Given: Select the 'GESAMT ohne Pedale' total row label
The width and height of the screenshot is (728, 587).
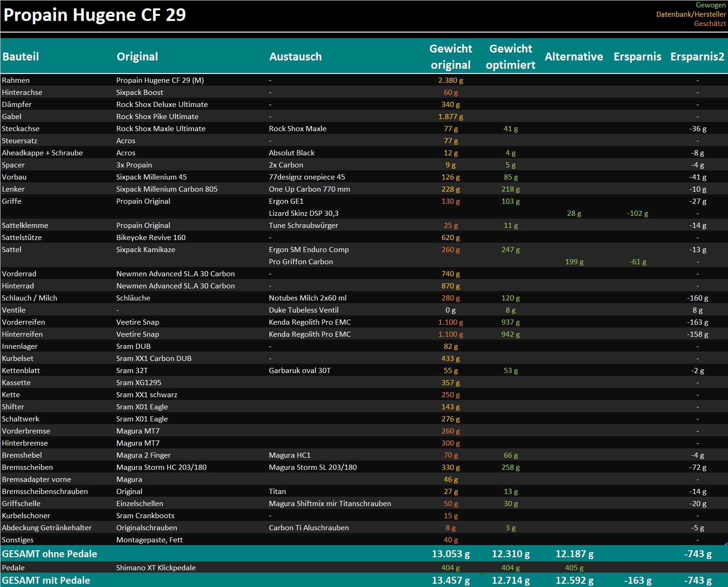Looking at the screenshot, I should click(x=49, y=554).
